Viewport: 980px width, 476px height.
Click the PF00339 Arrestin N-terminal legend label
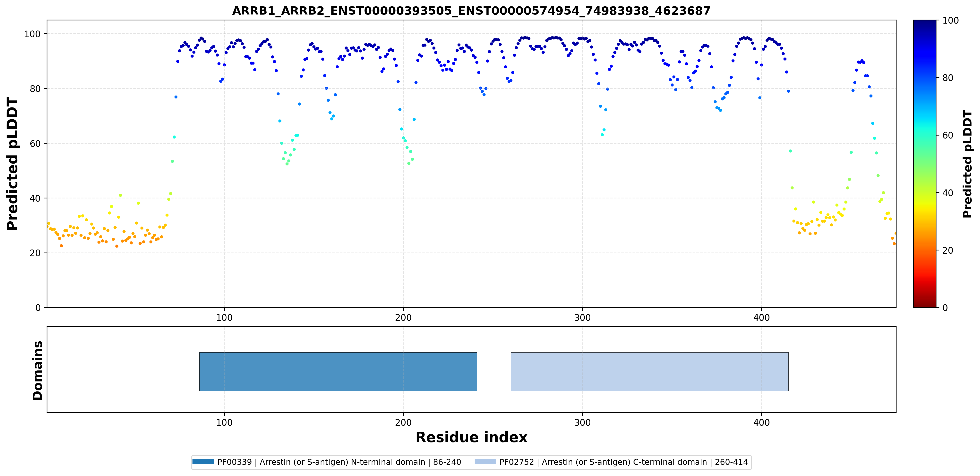tap(339, 462)
